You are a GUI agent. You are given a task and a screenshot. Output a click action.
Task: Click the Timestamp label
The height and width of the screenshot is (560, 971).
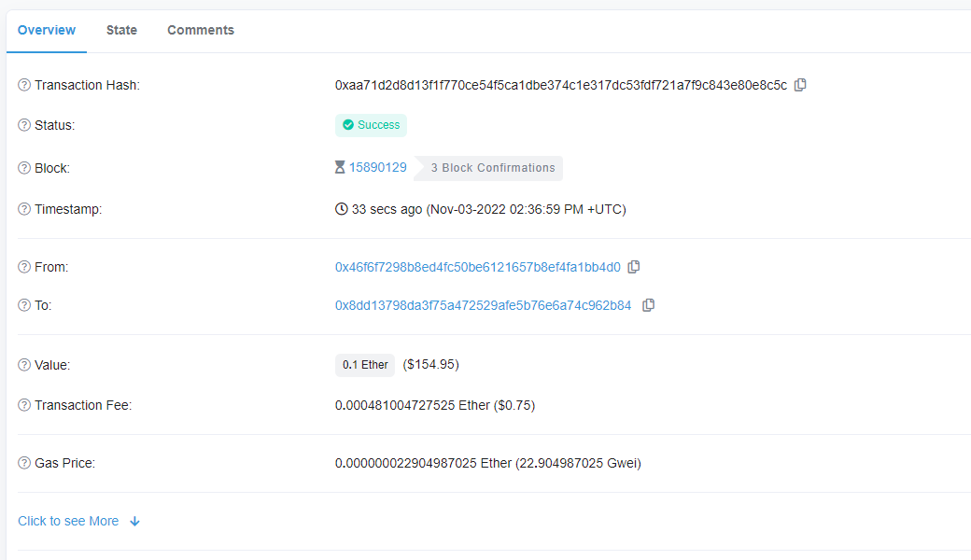(68, 210)
